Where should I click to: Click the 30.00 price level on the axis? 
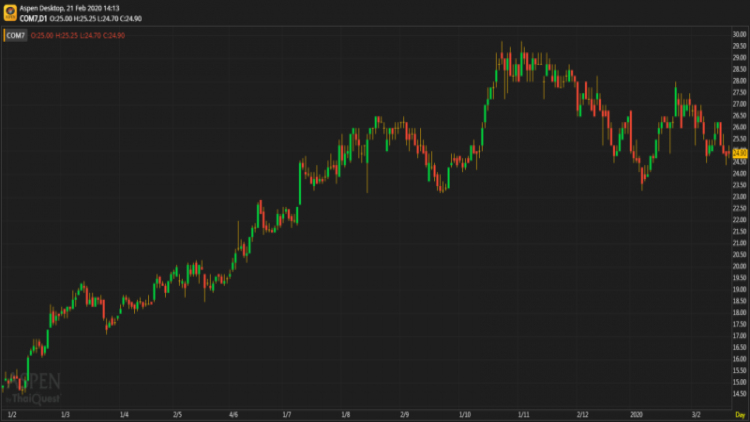click(739, 34)
